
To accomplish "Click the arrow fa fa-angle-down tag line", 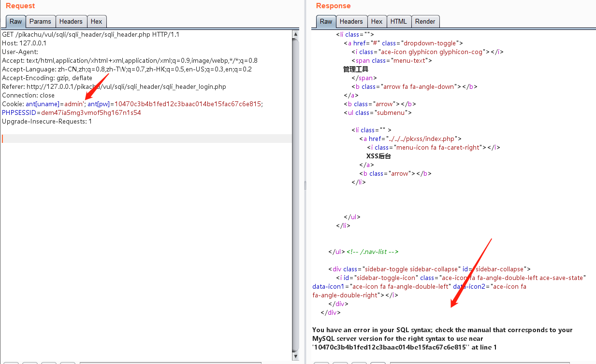I will tap(414, 86).
